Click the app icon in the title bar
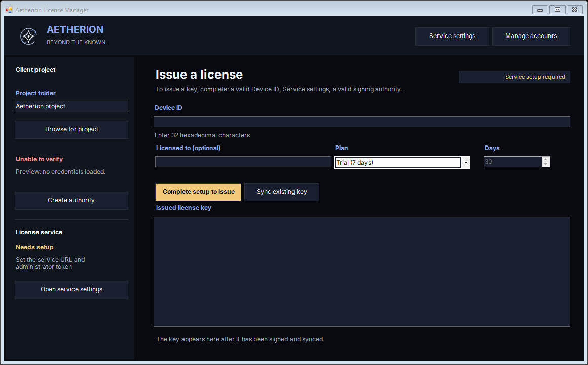The image size is (588, 365). point(9,10)
